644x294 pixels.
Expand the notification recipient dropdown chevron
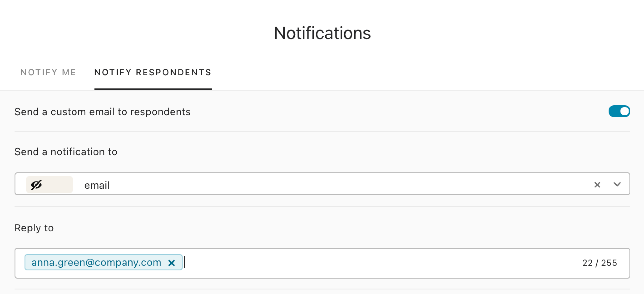point(617,185)
